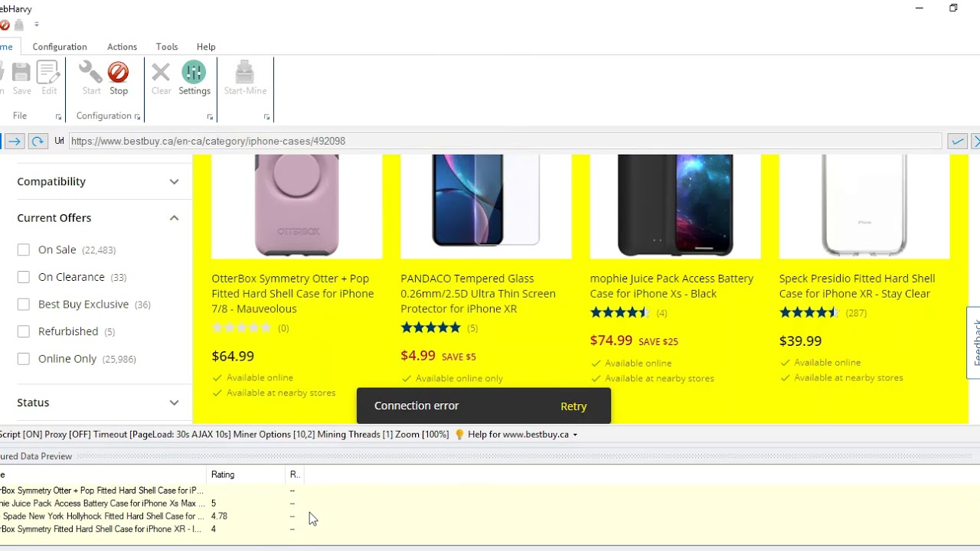Click the $74.99 price on mophie product

611,341
